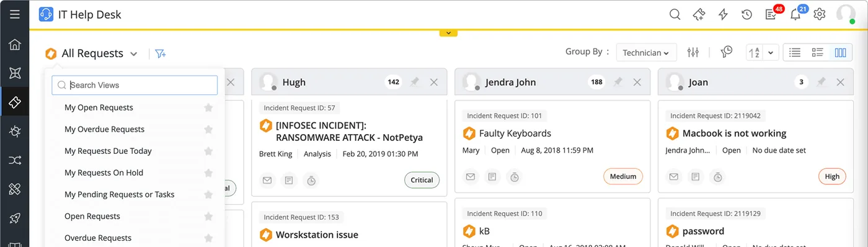The image size is (868, 247).
Task: Click the IT Help Desk headset logo
Action: point(46,14)
